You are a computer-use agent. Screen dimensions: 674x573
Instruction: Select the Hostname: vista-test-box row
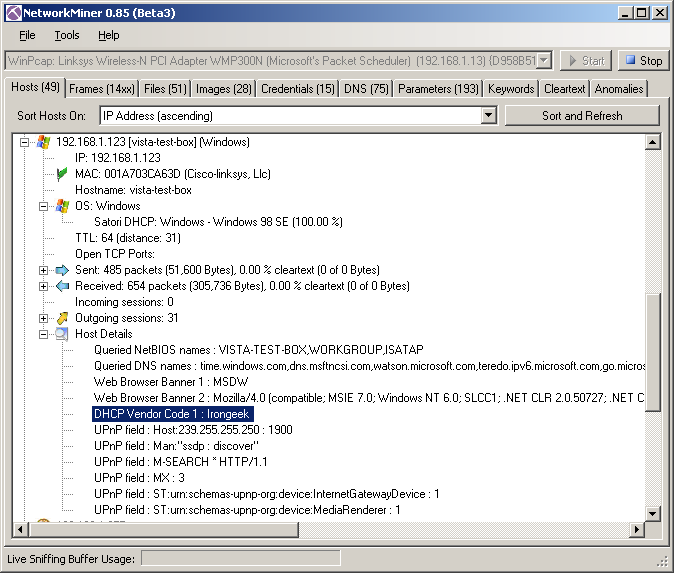tap(133, 190)
